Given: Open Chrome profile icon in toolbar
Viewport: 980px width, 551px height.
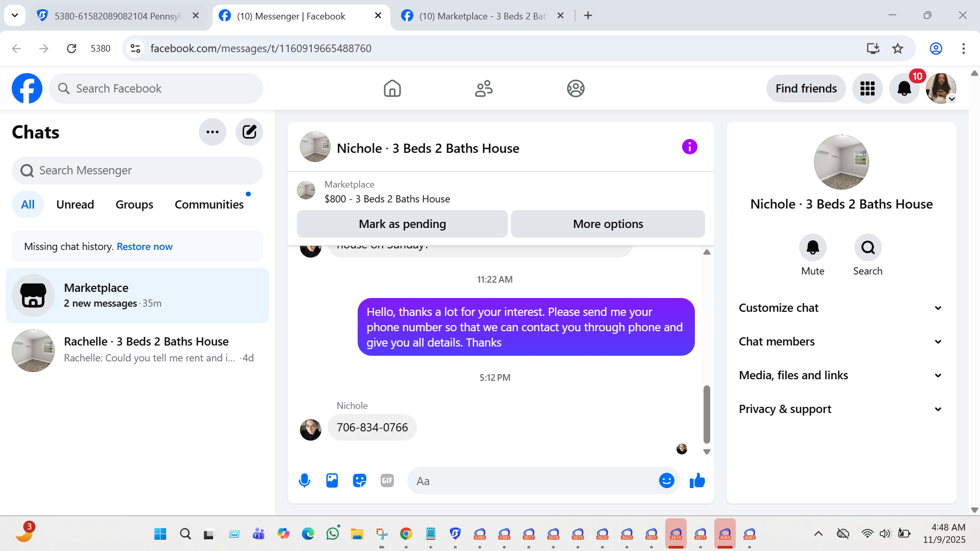Looking at the screenshot, I should click(936, 49).
